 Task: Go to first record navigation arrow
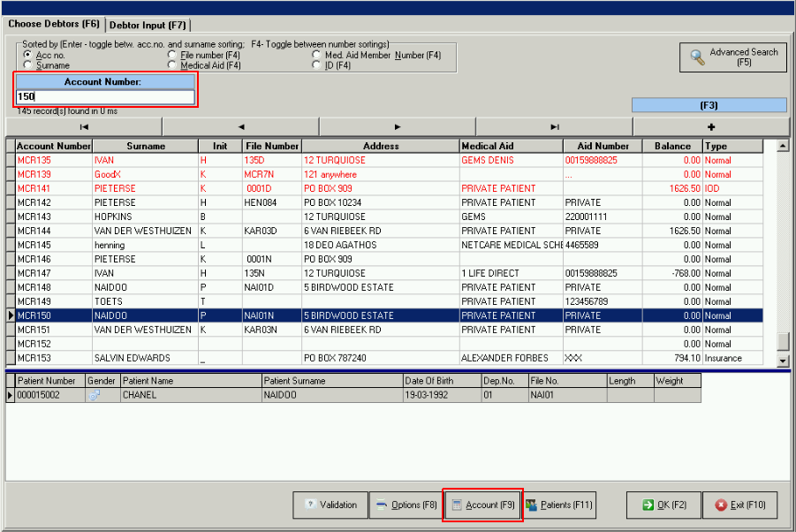click(84, 126)
